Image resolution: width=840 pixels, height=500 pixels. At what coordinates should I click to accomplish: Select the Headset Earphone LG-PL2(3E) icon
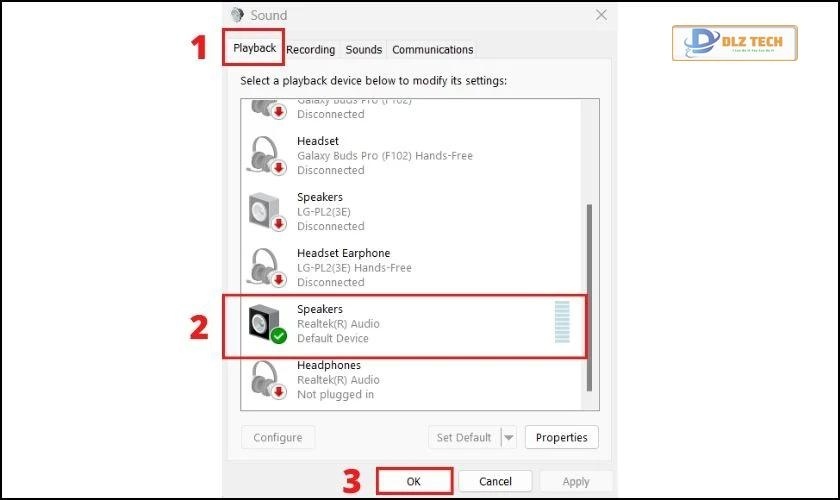[x=267, y=267]
